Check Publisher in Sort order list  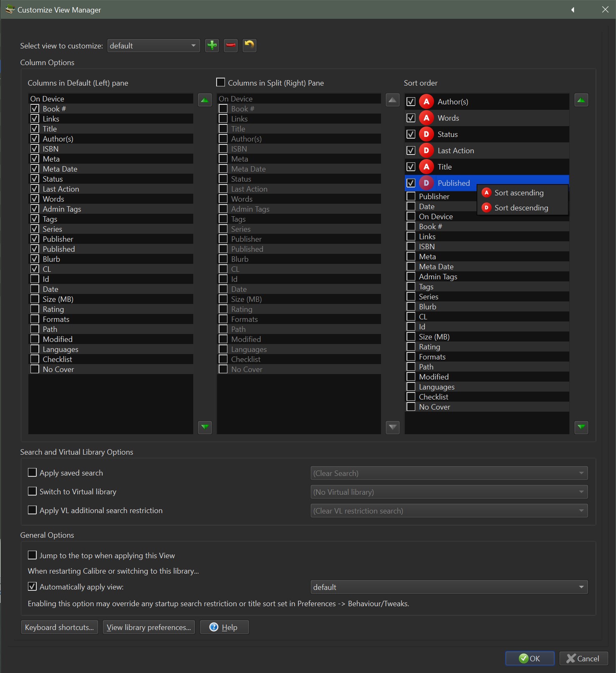(411, 196)
